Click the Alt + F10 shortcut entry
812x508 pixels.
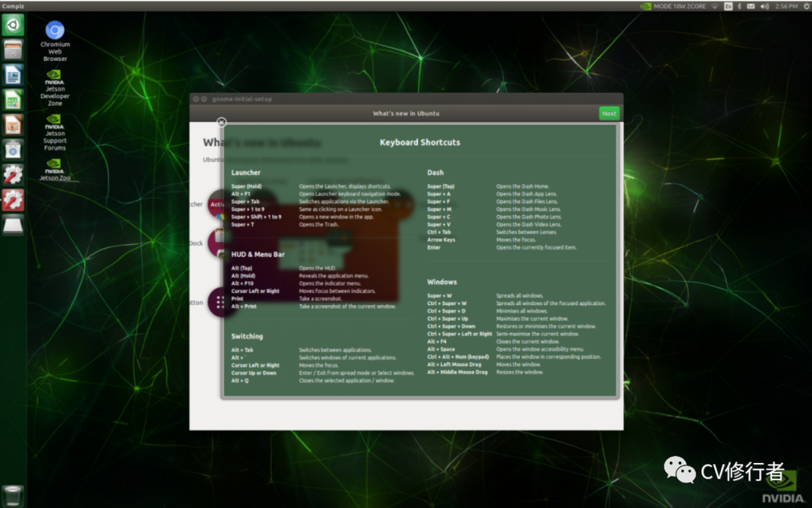[x=242, y=284]
